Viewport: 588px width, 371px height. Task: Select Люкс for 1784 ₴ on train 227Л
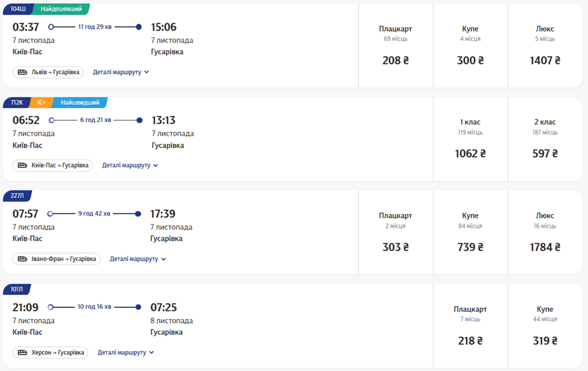click(x=545, y=233)
